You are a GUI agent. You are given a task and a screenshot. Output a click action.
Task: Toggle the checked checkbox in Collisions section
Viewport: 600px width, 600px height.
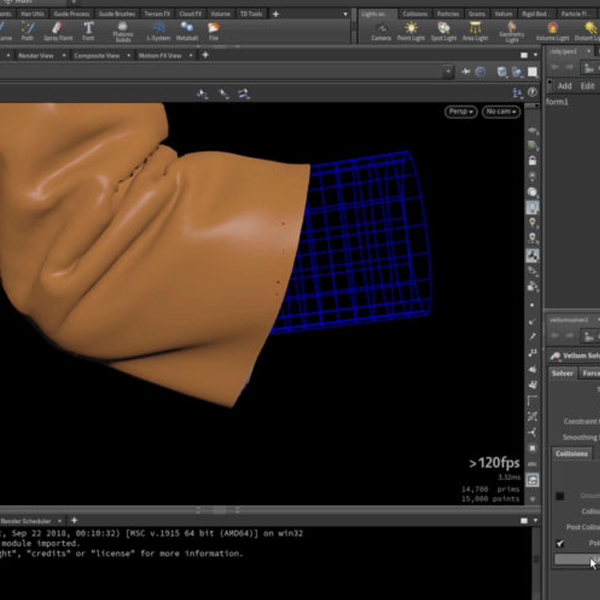pos(560,543)
